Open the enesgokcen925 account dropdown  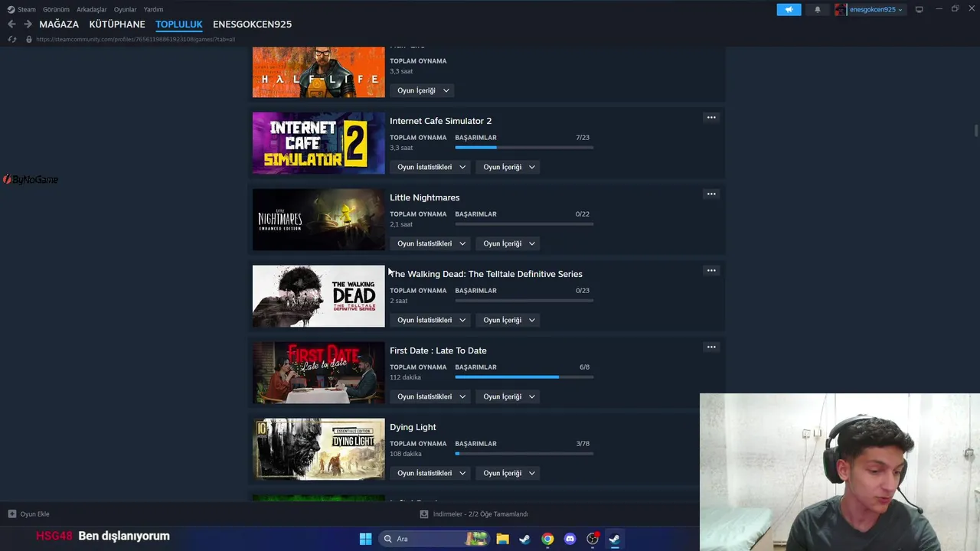click(869, 9)
